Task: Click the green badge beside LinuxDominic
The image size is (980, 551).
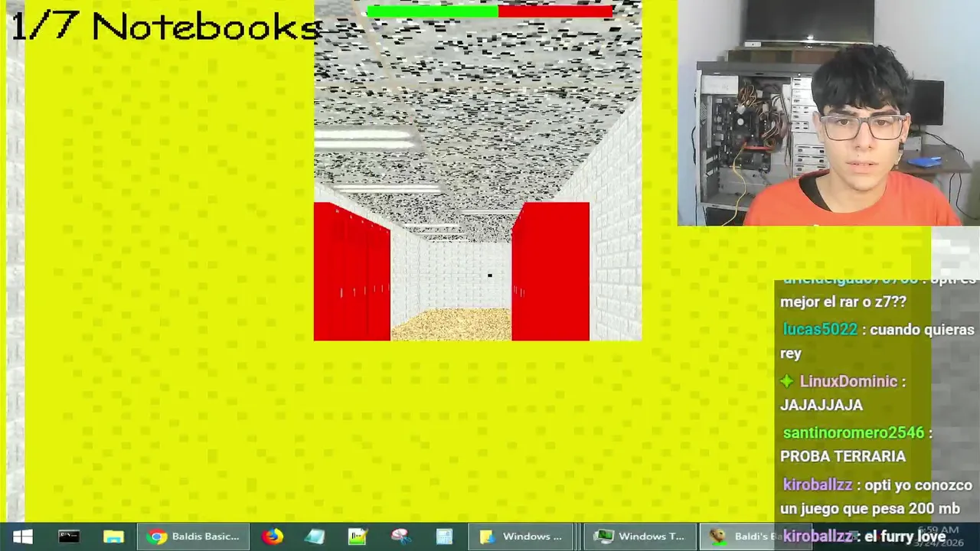Action: click(x=788, y=381)
